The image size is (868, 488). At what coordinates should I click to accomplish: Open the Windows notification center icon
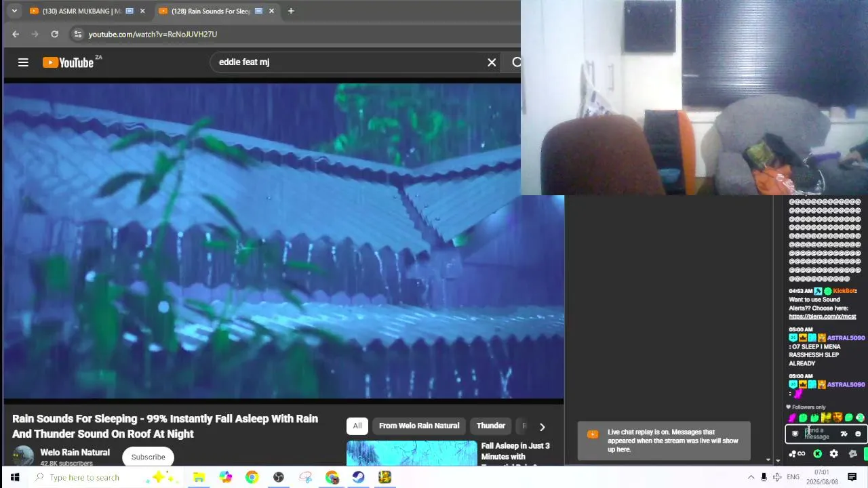pyautogui.click(x=852, y=477)
